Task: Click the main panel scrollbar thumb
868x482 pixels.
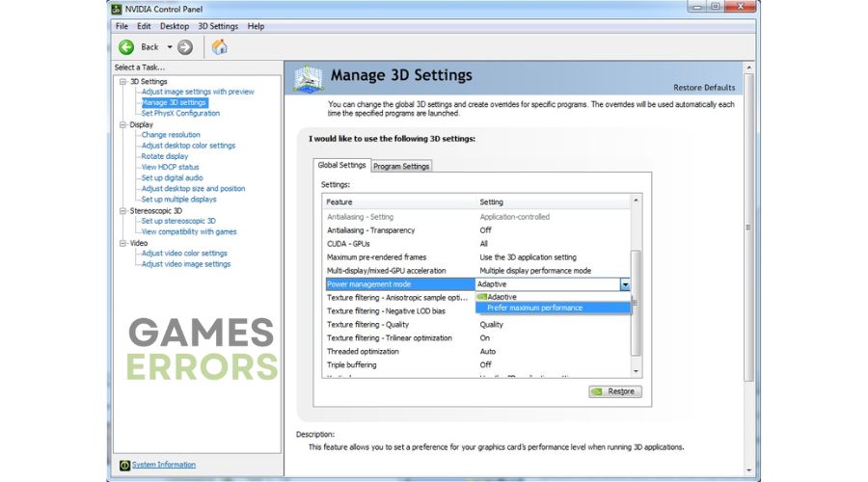Action: 749,228
